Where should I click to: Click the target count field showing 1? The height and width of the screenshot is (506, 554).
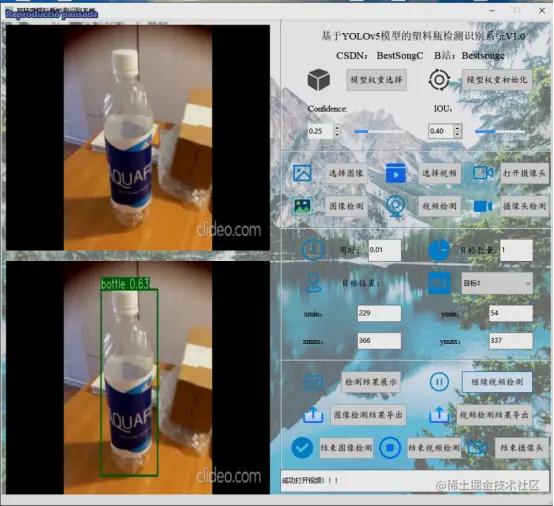pyautogui.click(x=516, y=250)
